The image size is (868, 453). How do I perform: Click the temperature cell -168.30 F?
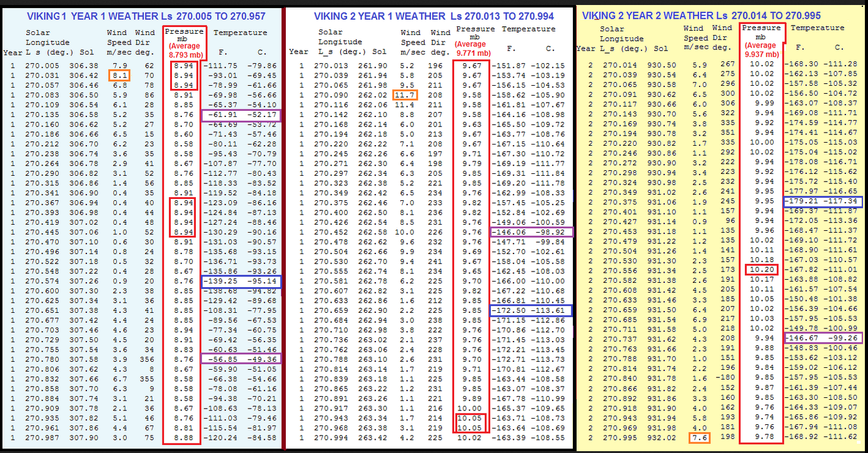(x=802, y=64)
